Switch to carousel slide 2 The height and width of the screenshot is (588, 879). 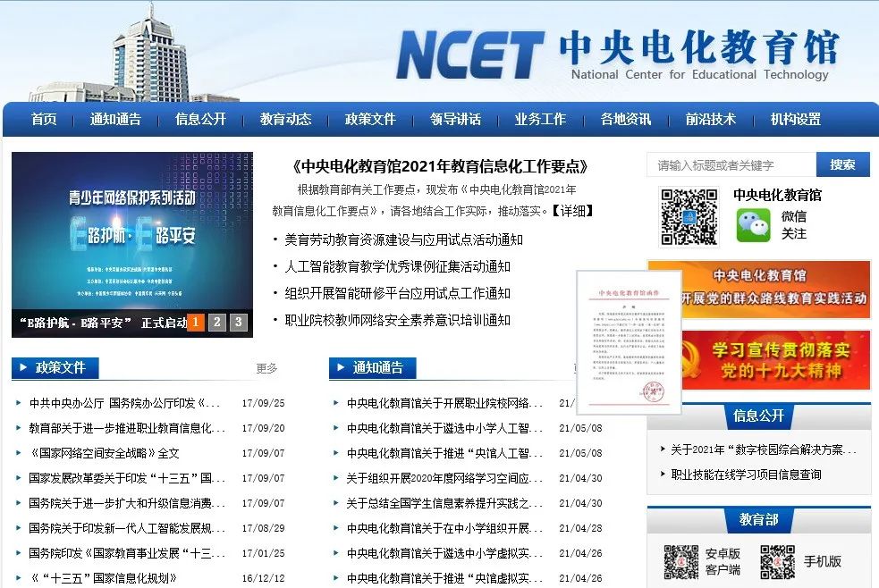tap(217, 322)
